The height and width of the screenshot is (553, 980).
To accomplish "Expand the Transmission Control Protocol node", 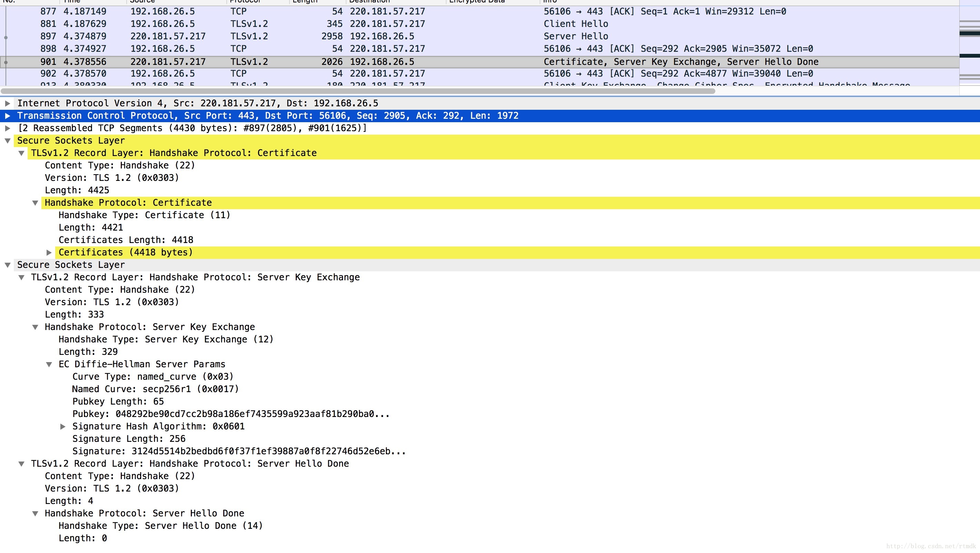I will coord(7,116).
